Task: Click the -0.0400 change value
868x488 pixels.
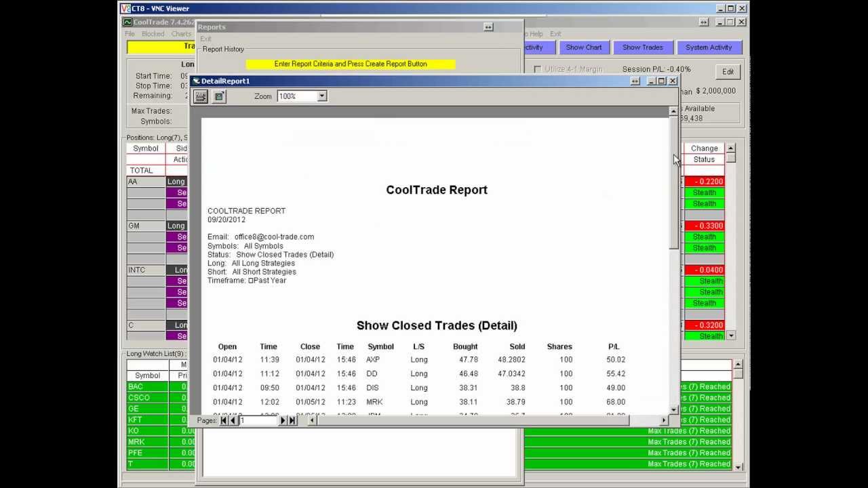Action: click(704, 270)
